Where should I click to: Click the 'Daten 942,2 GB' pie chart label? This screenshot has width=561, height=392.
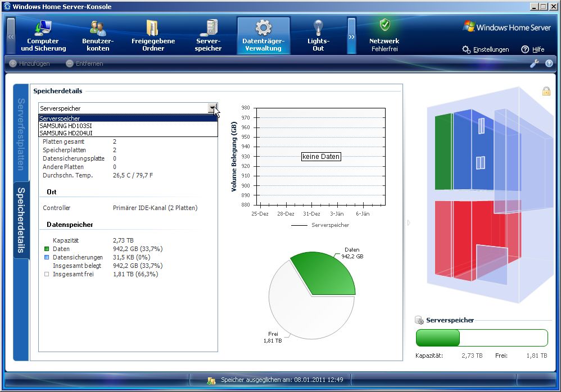[x=352, y=253]
